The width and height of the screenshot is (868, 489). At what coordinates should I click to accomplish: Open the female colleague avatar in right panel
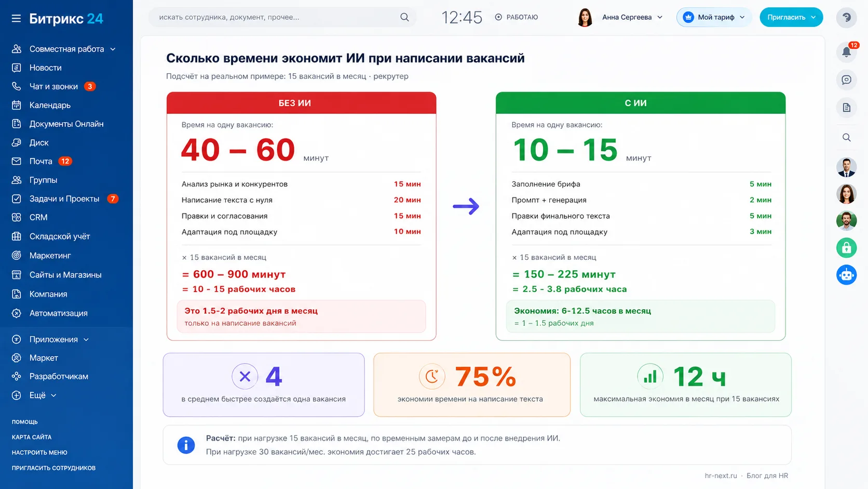click(847, 194)
